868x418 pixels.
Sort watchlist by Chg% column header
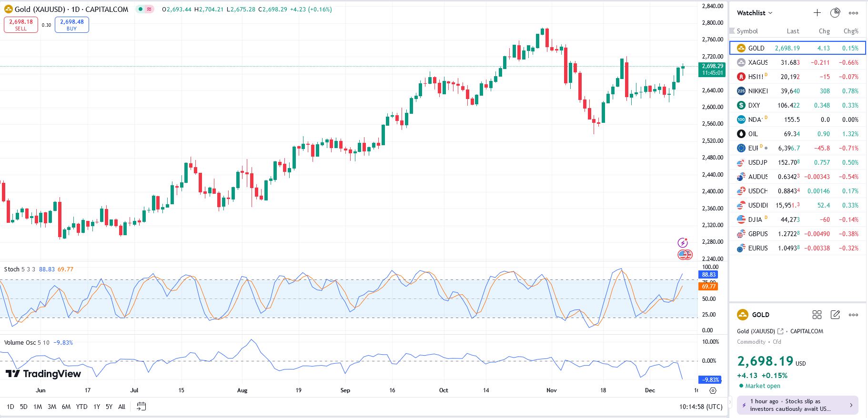[x=850, y=31]
